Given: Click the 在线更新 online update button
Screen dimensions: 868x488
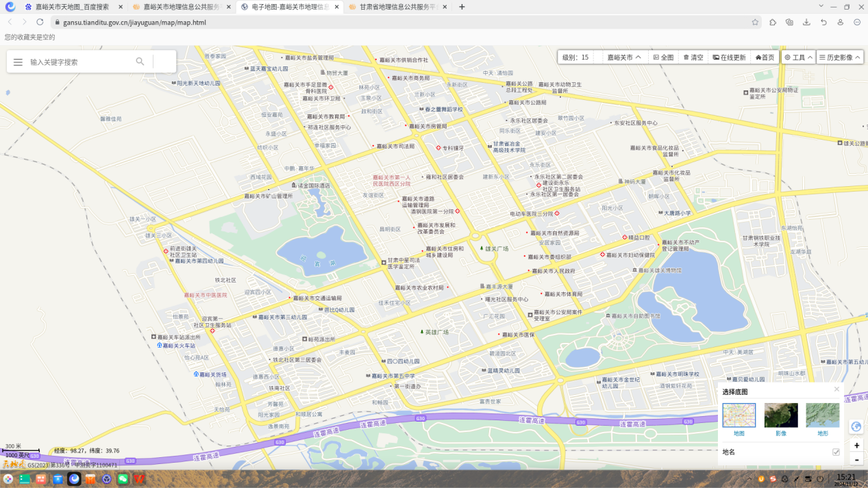Looking at the screenshot, I should (729, 57).
